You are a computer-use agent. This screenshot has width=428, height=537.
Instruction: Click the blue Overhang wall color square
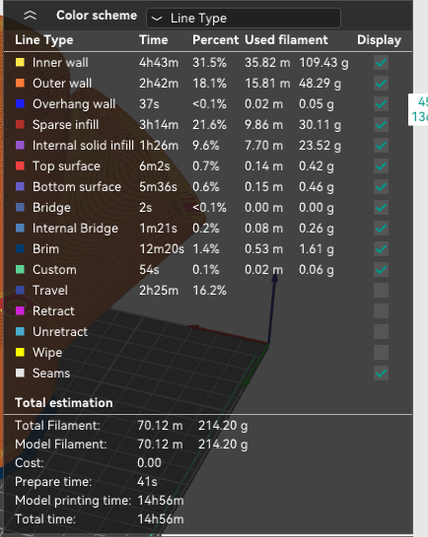pos(20,104)
